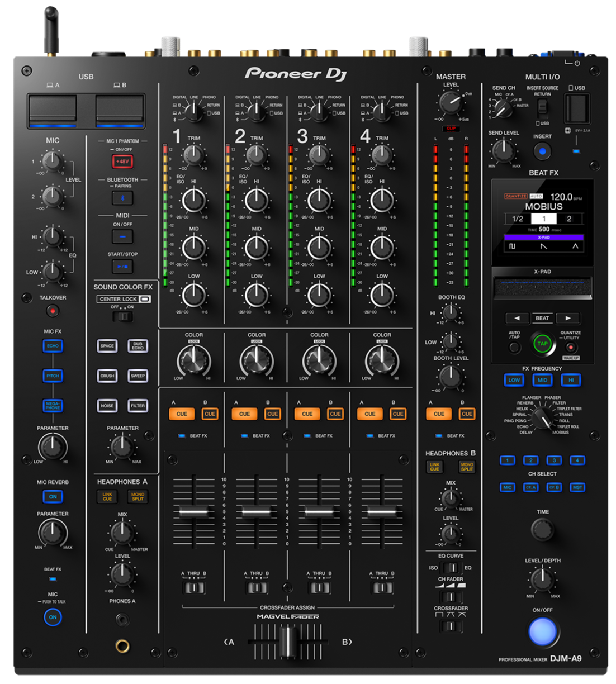Hit the MIDI start/stop play-pause button
The image size is (616, 684).
(122, 267)
